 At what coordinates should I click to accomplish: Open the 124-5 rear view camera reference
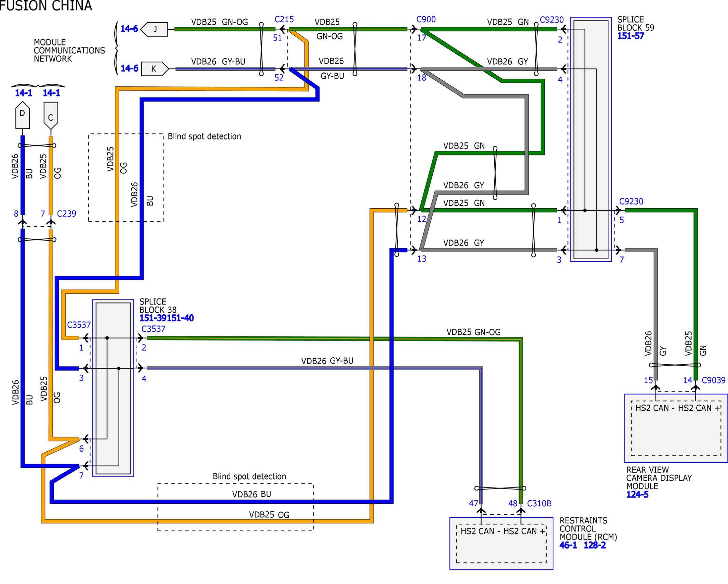click(637, 494)
